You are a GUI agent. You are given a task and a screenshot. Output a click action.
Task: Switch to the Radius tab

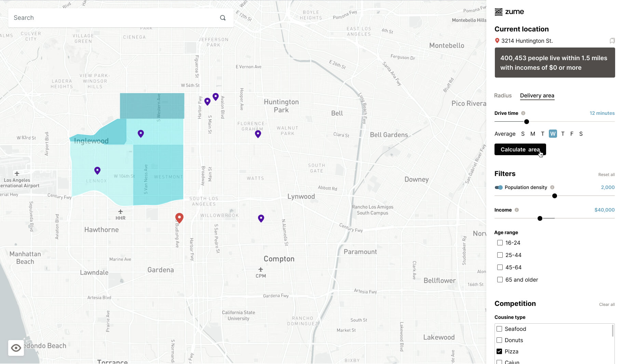pyautogui.click(x=503, y=96)
